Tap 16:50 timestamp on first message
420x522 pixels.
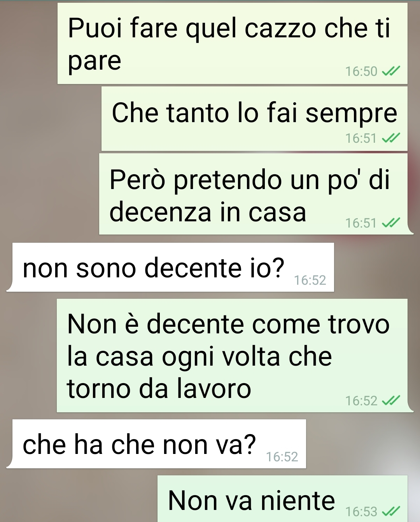coord(361,71)
